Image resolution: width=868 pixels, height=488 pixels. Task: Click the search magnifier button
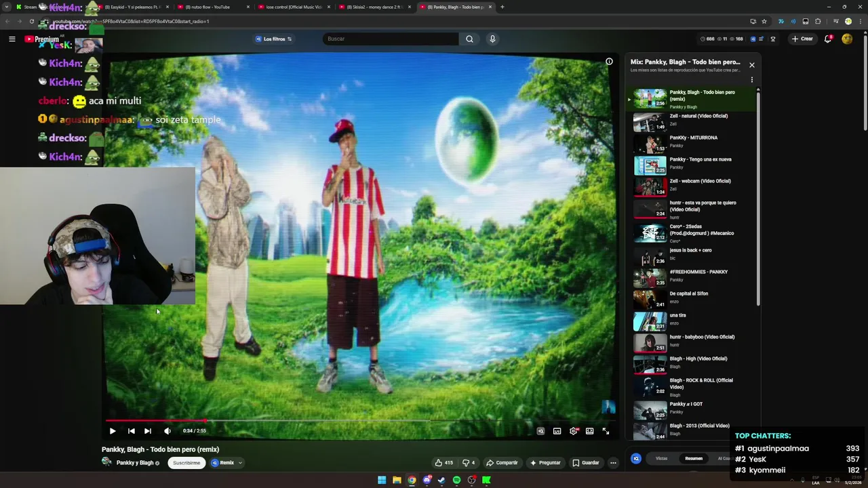469,39
